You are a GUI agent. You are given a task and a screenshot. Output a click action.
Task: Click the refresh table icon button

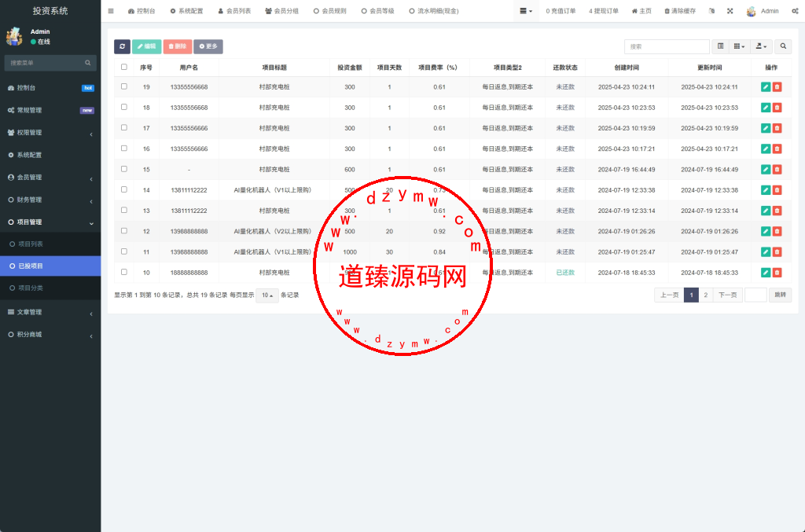pyautogui.click(x=122, y=46)
